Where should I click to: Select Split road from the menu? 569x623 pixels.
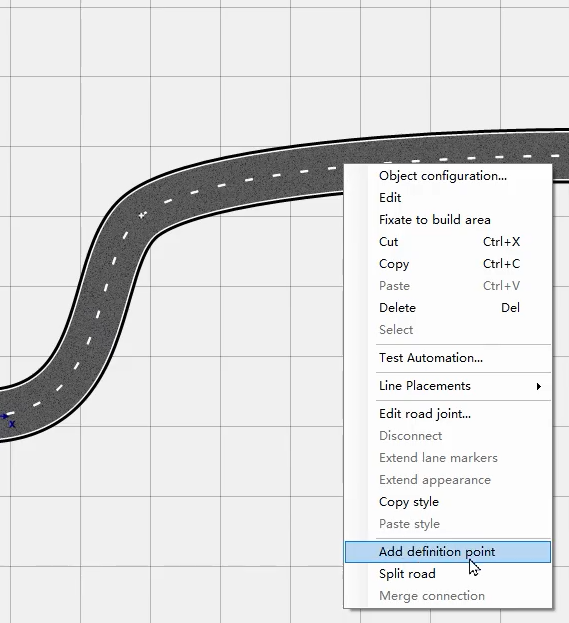[x=448, y=574]
